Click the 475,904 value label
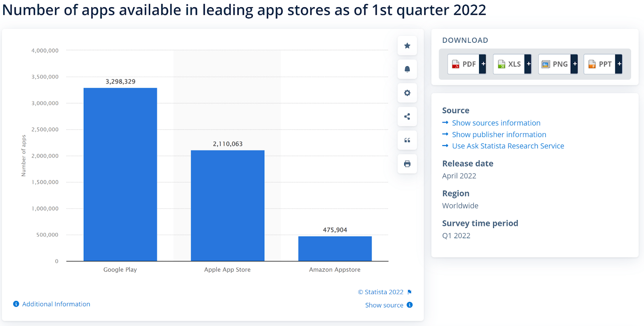 click(x=335, y=230)
